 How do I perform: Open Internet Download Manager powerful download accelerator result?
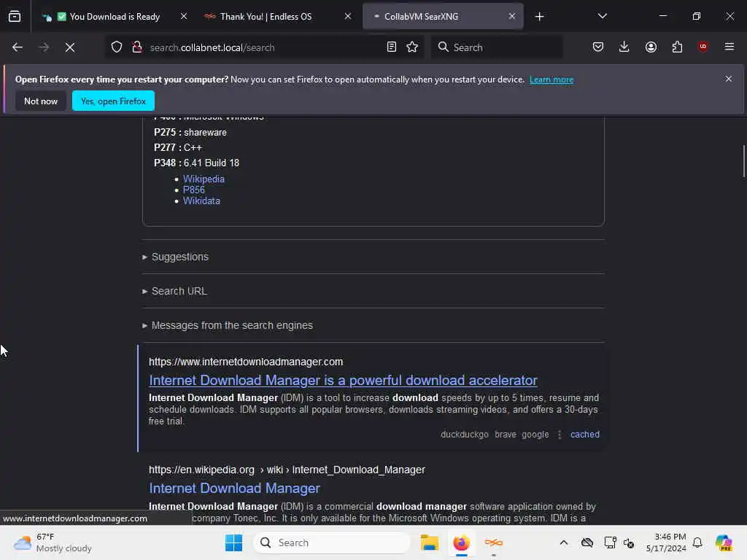pyautogui.click(x=343, y=381)
